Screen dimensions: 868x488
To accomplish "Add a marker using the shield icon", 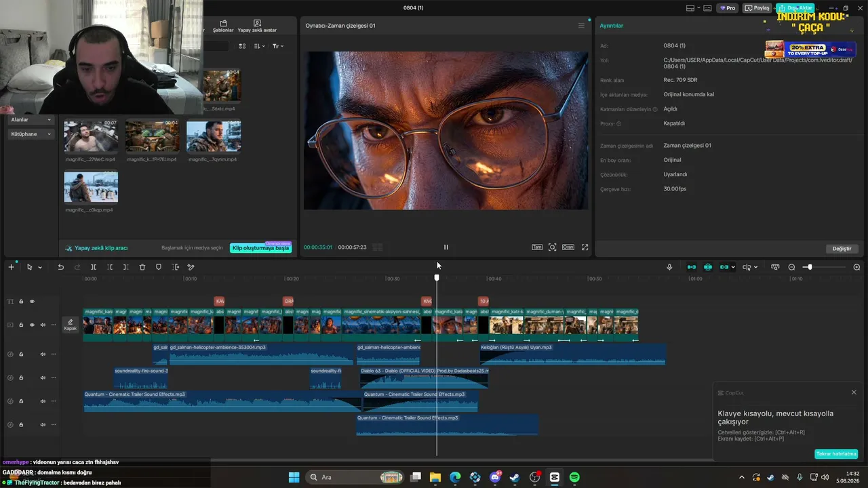I will coord(159,267).
